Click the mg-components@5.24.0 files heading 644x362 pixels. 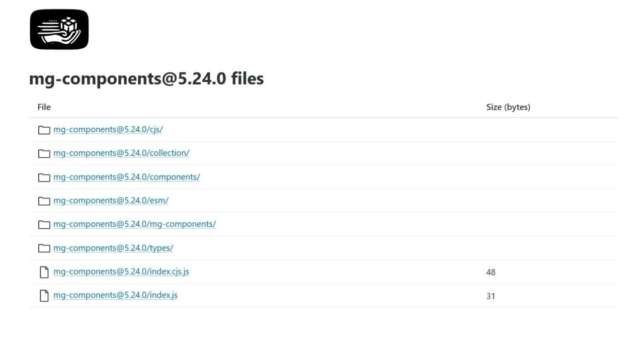[x=146, y=78]
